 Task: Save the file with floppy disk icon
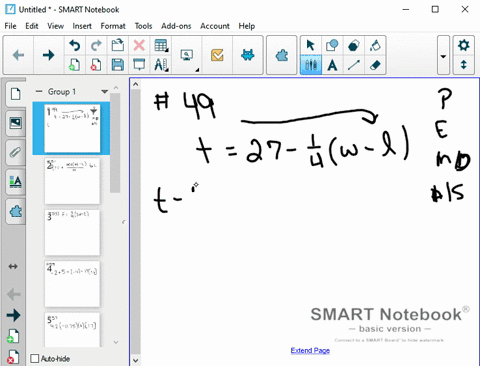tap(117, 65)
